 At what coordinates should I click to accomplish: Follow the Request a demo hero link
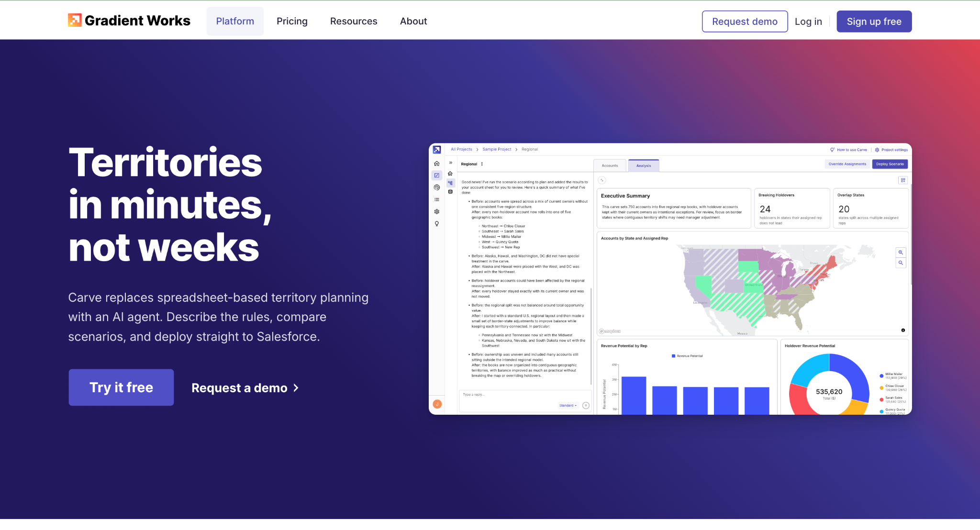[245, 388]
